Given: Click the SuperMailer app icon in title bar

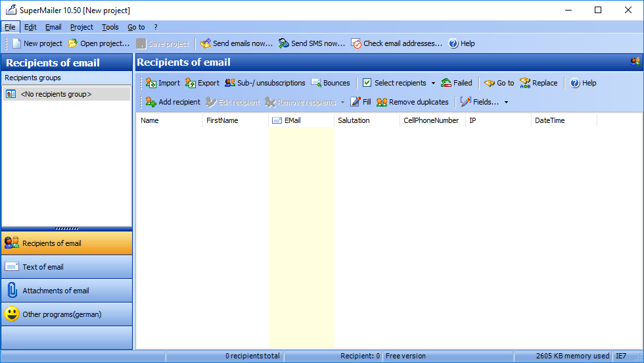Looking at the screenshot, I should (11, 10).
